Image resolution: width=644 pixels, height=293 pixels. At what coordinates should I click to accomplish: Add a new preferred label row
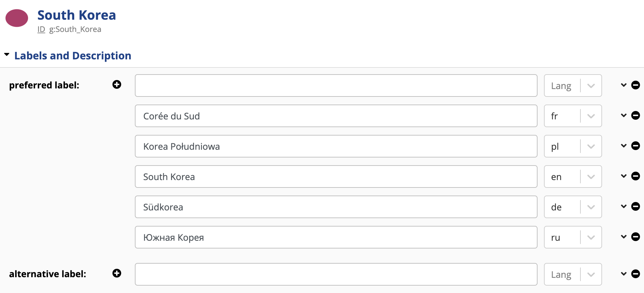pyautogui.click(x=117, y=85)
